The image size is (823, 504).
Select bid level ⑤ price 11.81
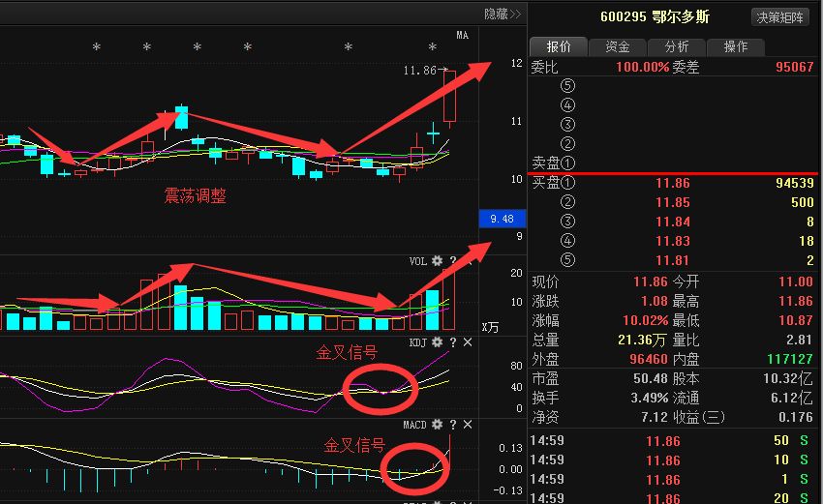[x=672, y=260]
